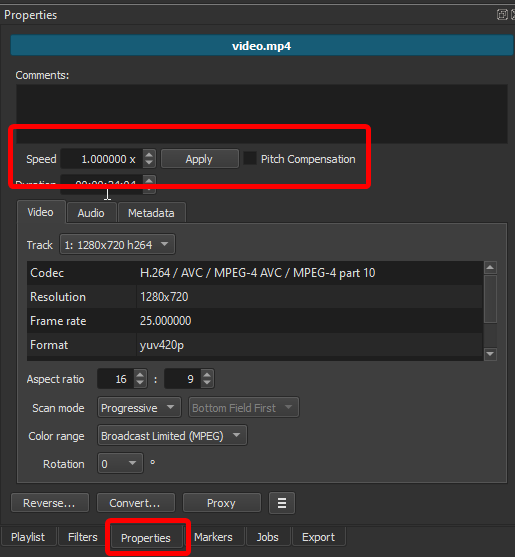This screenshot has height=557, width=515.
Task: Open the Scan mode Progressive dropdown
Action: pos(139,407)
